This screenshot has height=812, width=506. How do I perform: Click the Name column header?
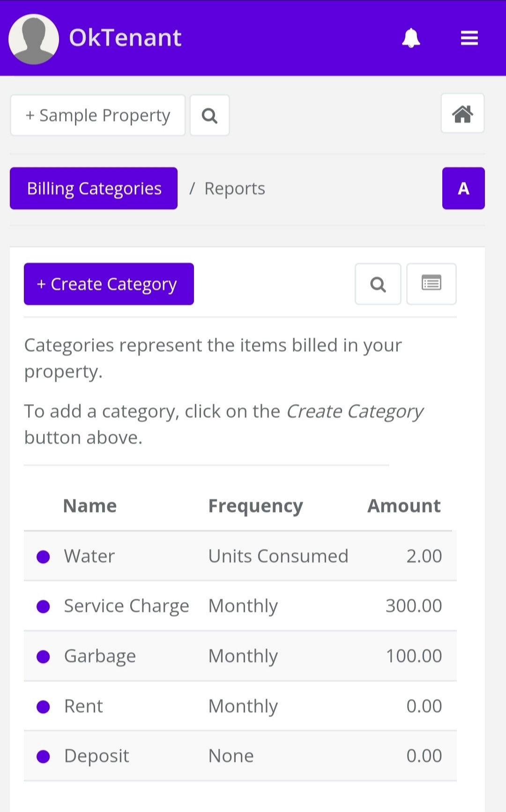(90, 506)
